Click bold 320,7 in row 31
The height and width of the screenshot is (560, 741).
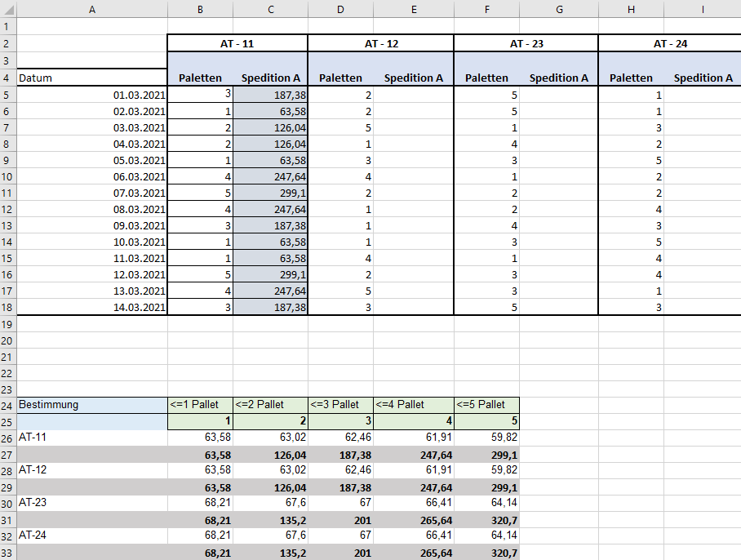pos(486,520)
